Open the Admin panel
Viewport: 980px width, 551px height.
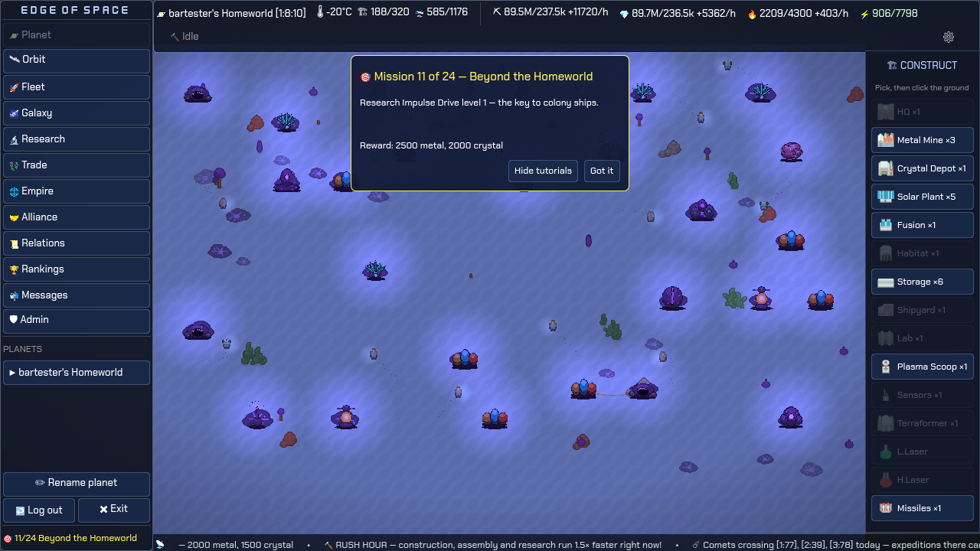(x=77, y=321)
